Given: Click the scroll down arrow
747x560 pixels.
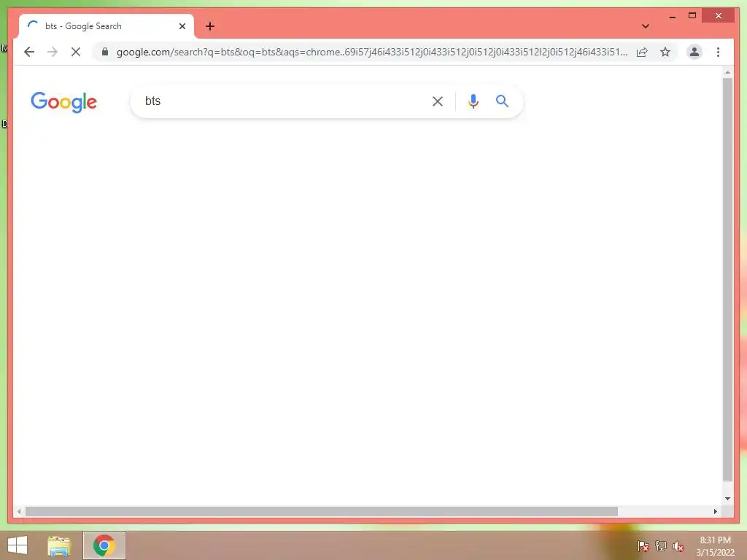Looking at the screenshot, I should point(727,499).
